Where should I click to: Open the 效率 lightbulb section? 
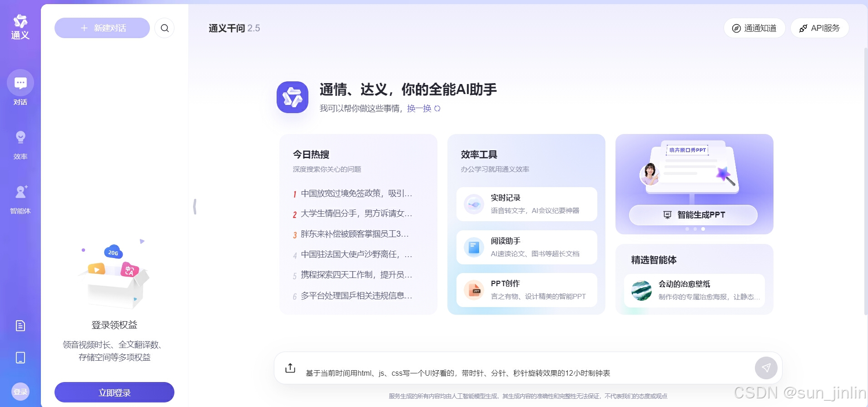pyautogui.click(x=20, y=145)
